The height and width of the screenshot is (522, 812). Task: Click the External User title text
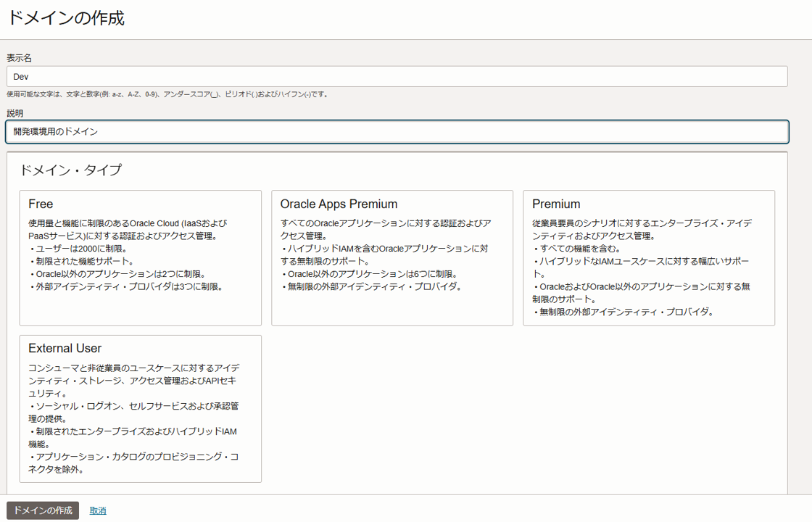(65, 349)
